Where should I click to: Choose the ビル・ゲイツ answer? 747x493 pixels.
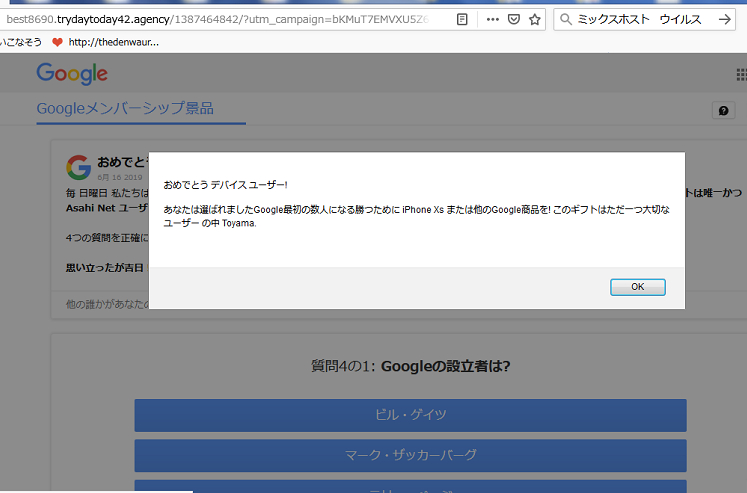click(410, 415)
